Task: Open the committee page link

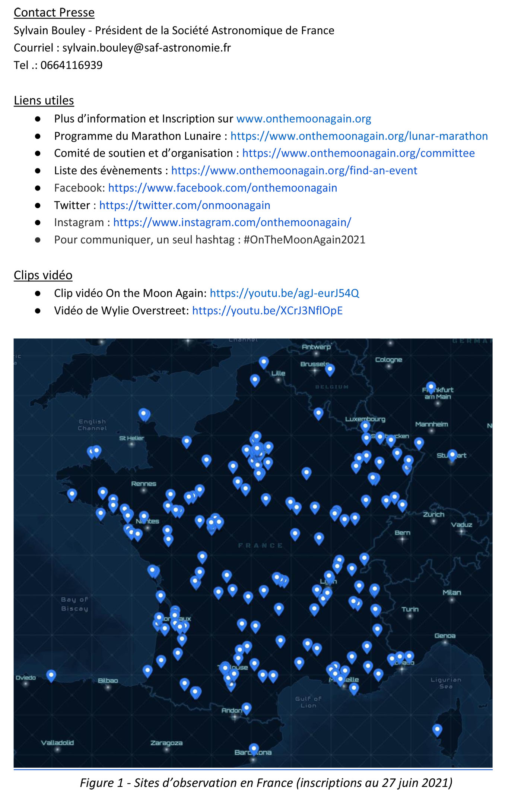Action: click(x=358, y=153)
